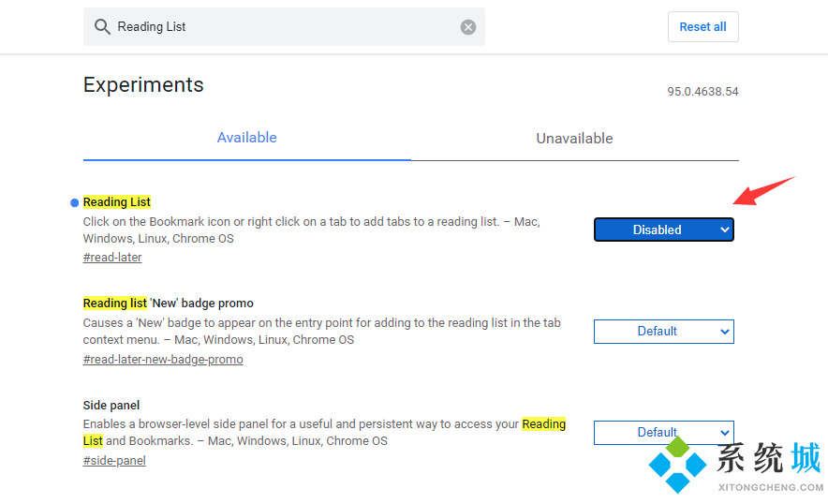The width and height of the screenshot is (828, 504).
Task: Click the version number 95.0.4638.54
Action: click(x=702, y=92)
